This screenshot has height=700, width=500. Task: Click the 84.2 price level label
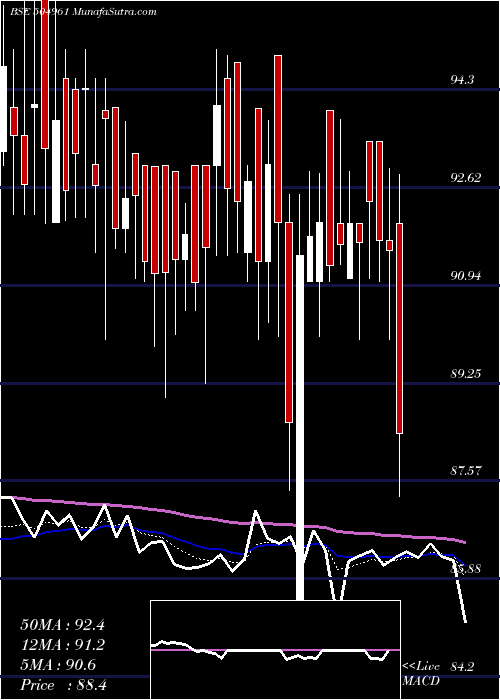[x=462, y=667]
